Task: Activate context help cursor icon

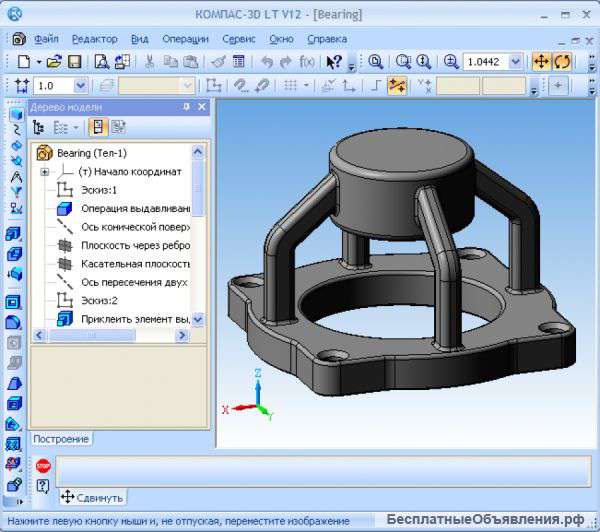Action: [x=334, y=61]
